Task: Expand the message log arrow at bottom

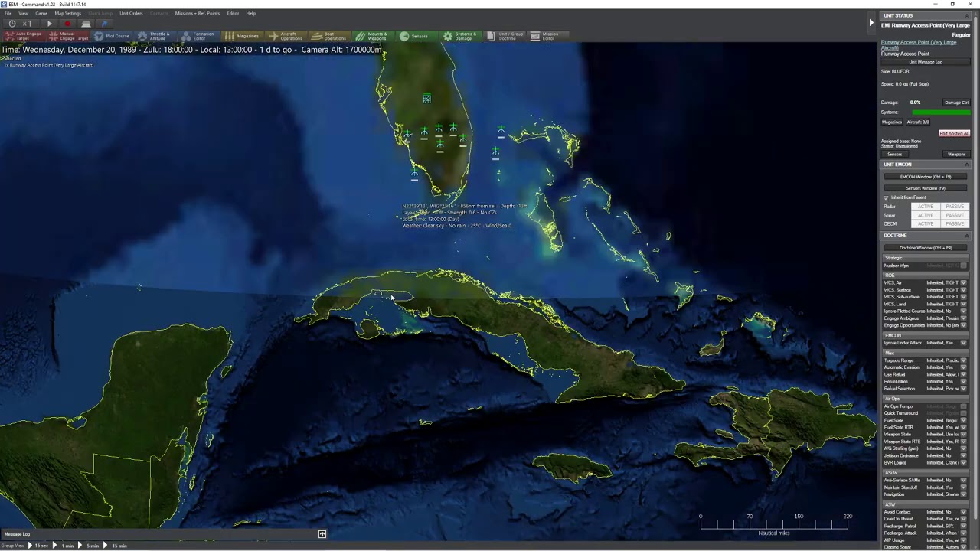Action: (322, 534)
